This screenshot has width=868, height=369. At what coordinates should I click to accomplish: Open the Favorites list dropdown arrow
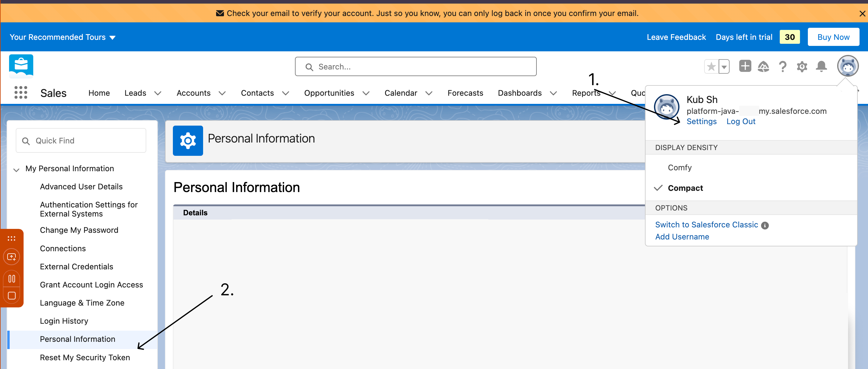[724, 67]
